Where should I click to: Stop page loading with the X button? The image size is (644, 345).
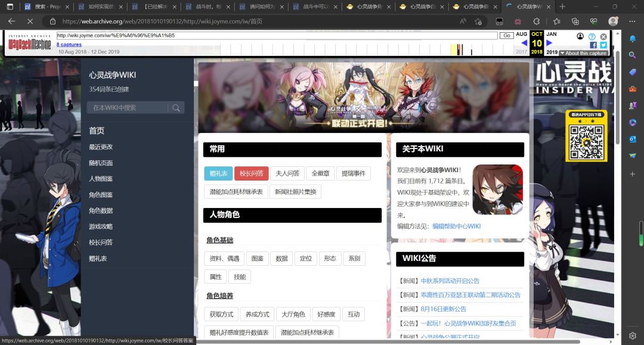pyautogui.click(x=30, y=21)
